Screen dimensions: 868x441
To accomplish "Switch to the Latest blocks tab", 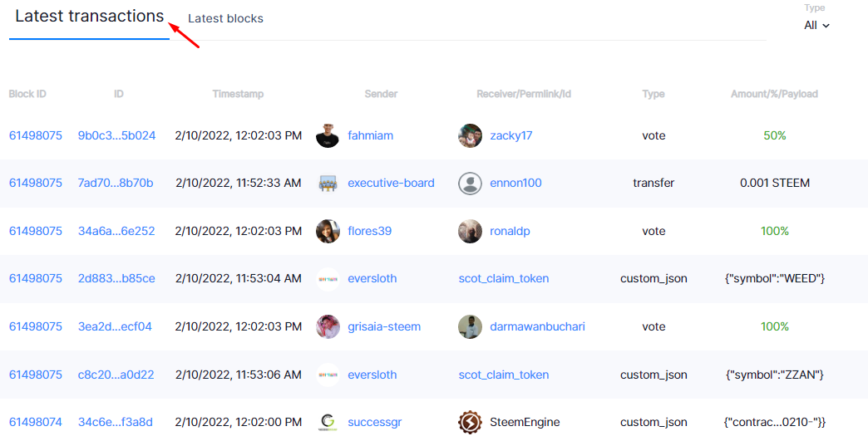I will point(225,18).
